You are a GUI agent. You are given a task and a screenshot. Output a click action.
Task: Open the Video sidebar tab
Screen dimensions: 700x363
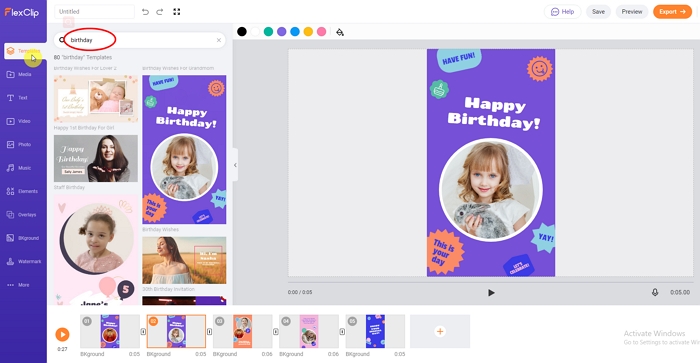coord(19,121)
